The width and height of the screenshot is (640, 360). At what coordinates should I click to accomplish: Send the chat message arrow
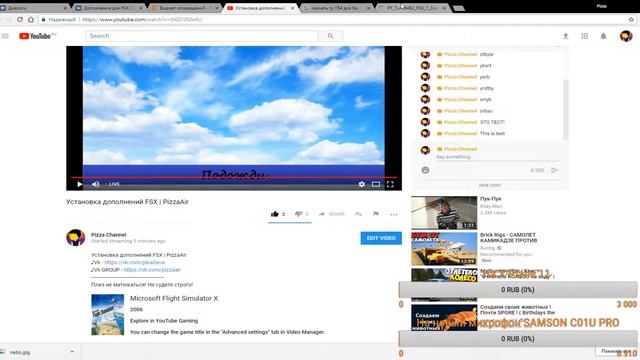554,170
